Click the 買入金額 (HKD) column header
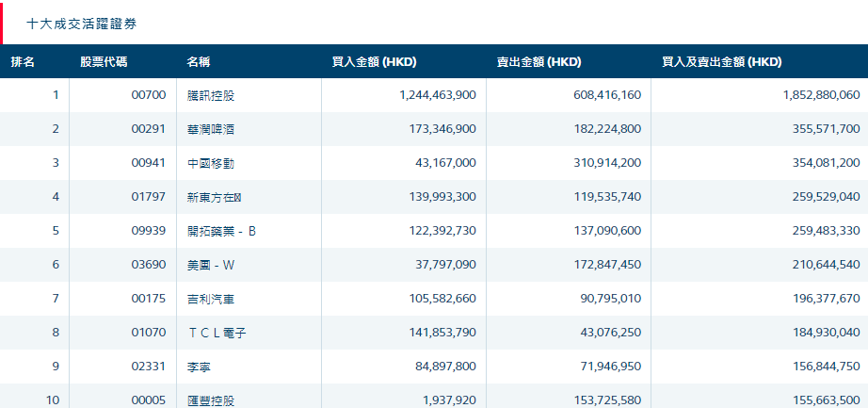The width and height of the screenshot is (868, 408). tap(374, 62)
